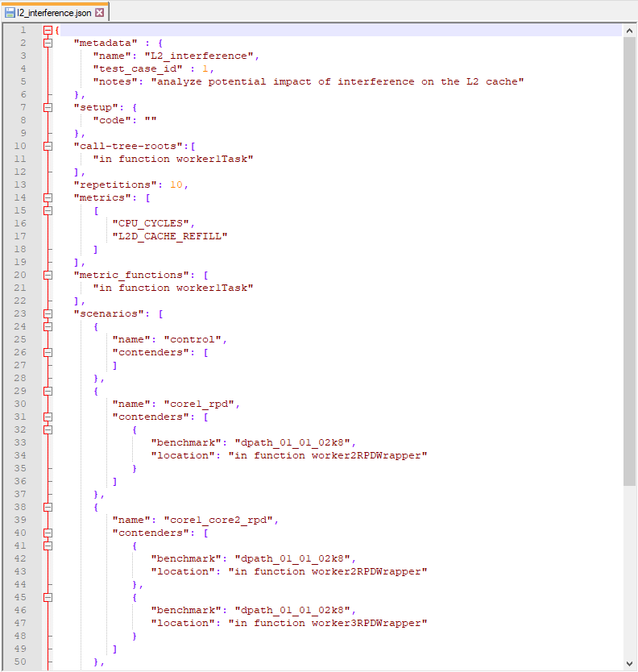The image size is (638, 672).
Task: Collapse the "scenarios" fold on line 23
Action: [x=48, y=313]
